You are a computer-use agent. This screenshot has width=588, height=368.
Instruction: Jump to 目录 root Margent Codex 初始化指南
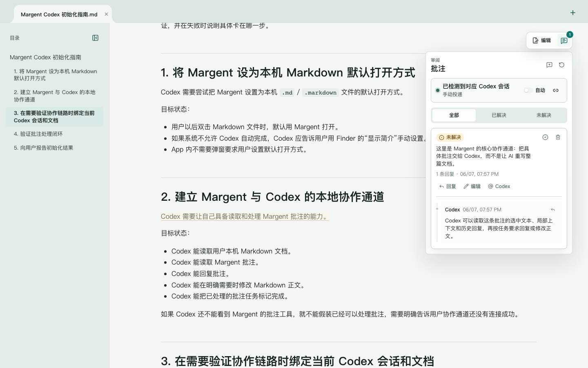pos(45,57)
